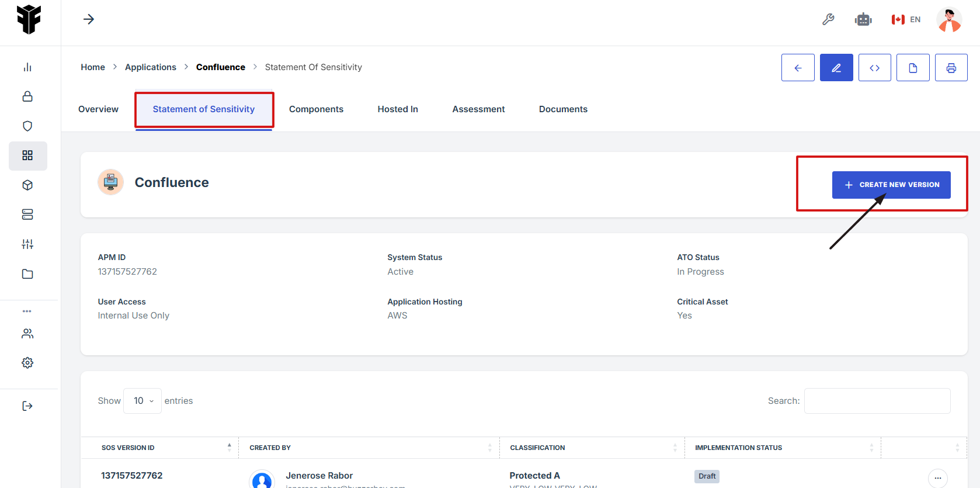
Task: Open the entries per page dropdown
Action: [x=143, y=401]
